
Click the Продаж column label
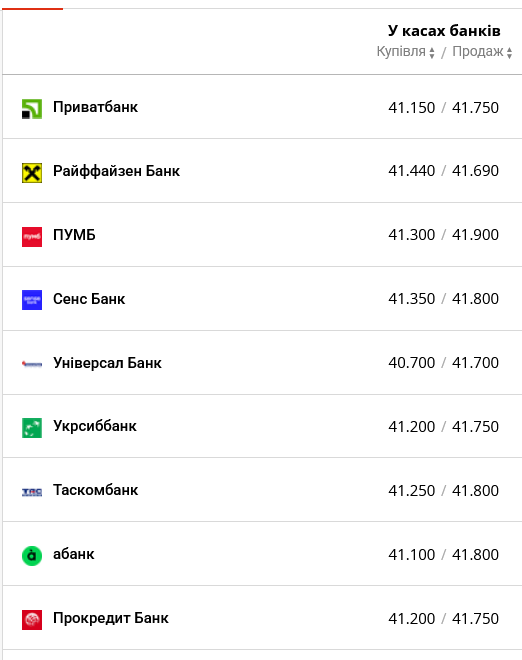[x=478, y=51]
